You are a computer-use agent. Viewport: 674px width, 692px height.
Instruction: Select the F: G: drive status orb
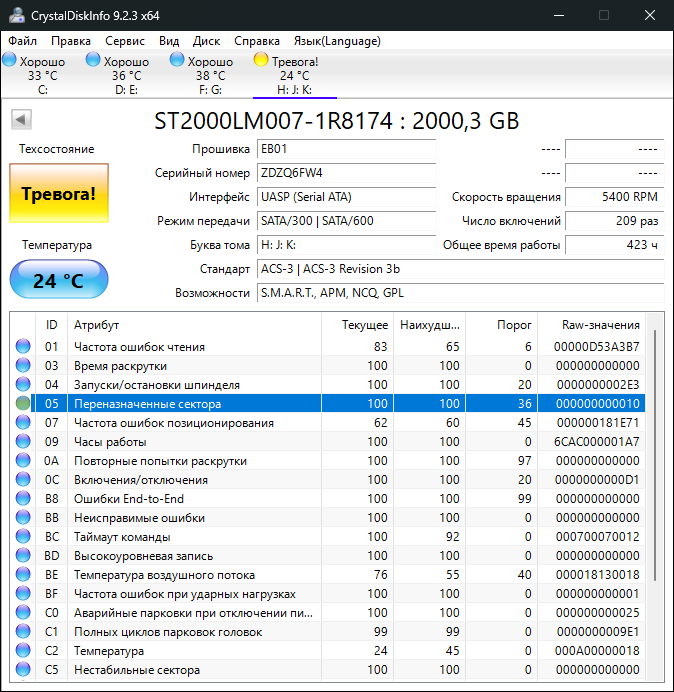[x=177, y=61]
